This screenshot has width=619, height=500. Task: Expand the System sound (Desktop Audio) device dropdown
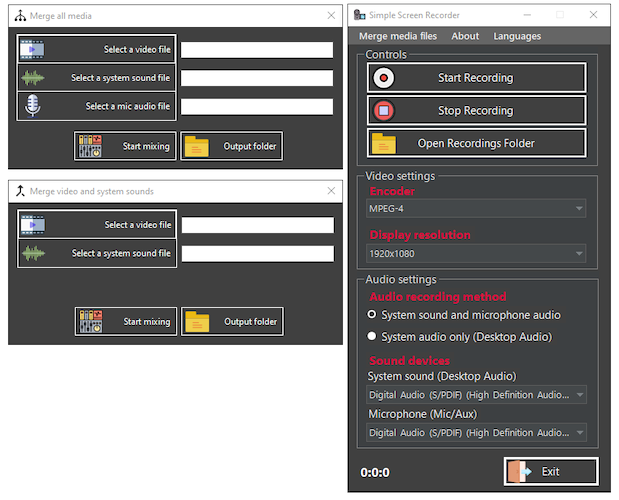click(476, 395)
